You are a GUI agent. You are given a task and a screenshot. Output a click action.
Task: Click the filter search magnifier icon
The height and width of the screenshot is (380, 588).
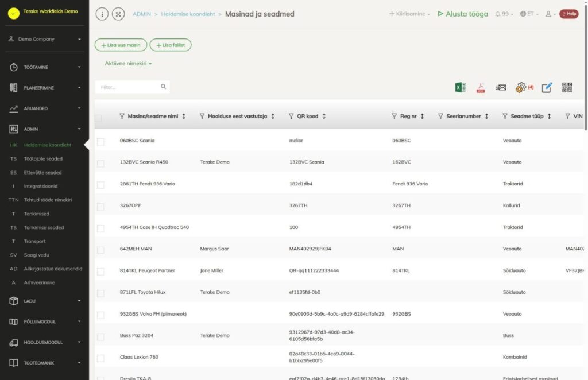click(x=163, y=87)
